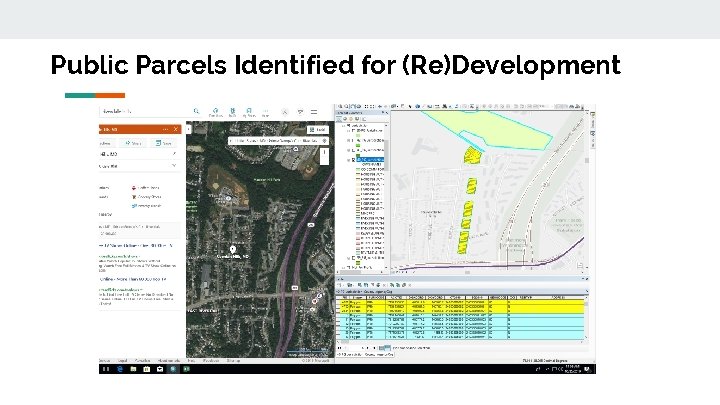The width and height of the screenshot is (720, 405).
Task: Open My Places in Bing Maps toolbar
Action: click(249, 112)
